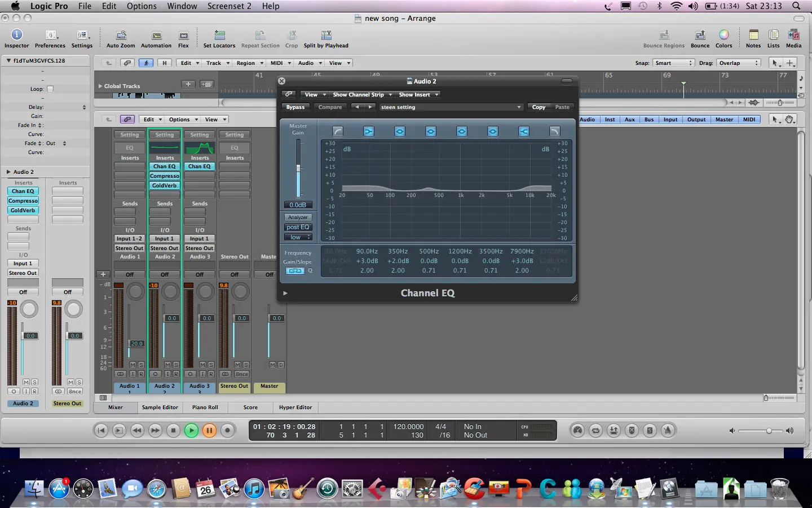This screenshot has height=508, width=812.
Task: Switch to the Hyper Editor tab
Action: (295, 408)
